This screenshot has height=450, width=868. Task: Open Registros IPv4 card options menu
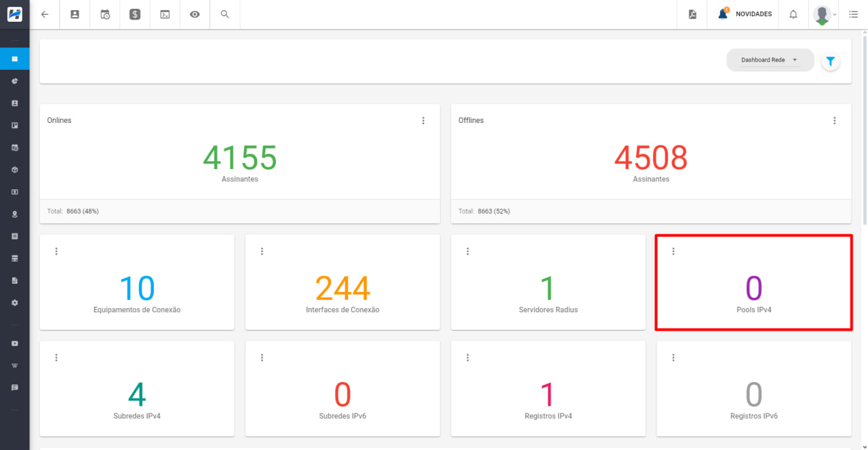pos(467,358)
